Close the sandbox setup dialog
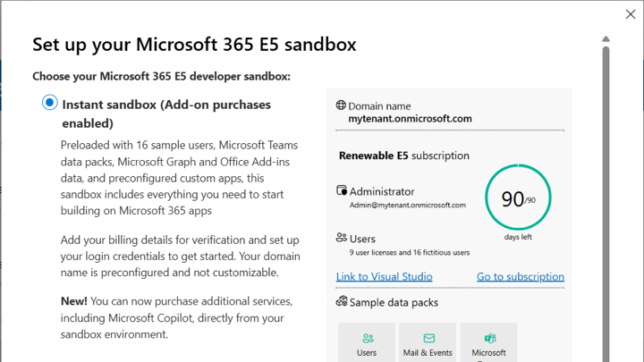The image size is (644, 362). [x=631, y=14]
